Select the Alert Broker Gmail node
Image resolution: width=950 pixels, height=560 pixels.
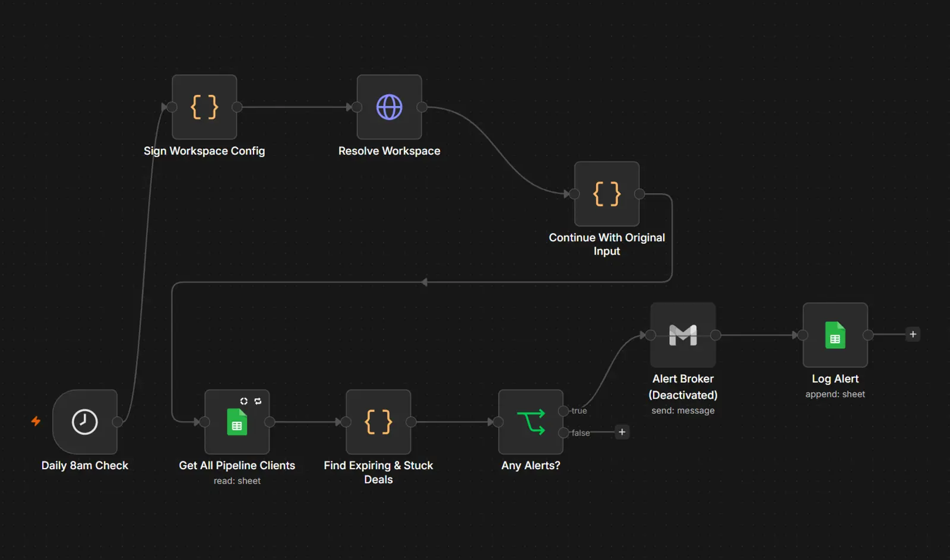(x=683, y=335)
